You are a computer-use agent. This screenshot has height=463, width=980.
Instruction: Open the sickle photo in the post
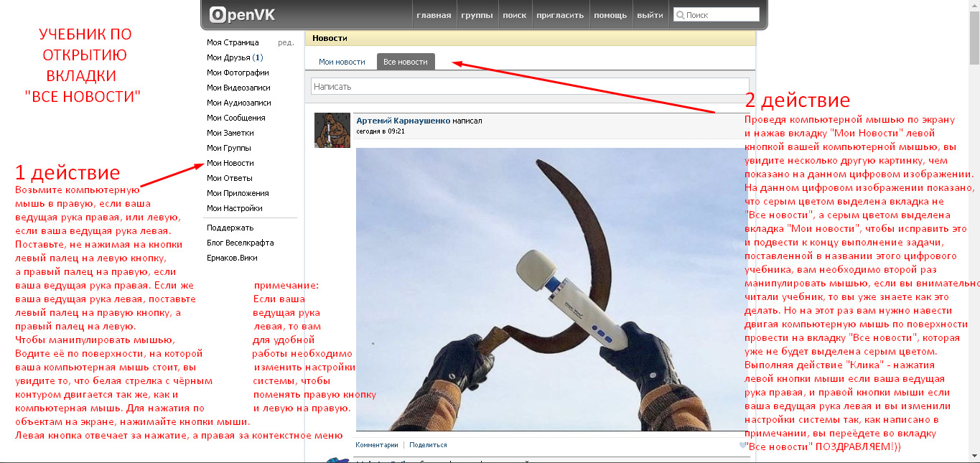coord(551,289)
